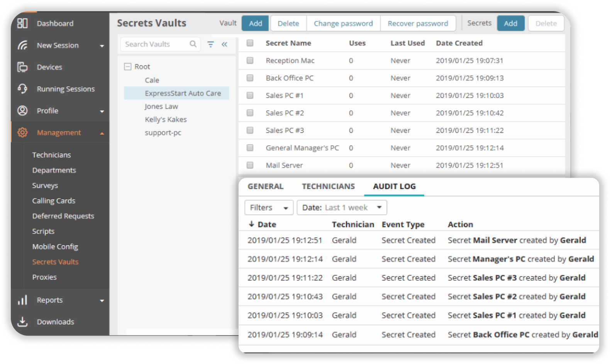Open the vault filter icon

tap(211, 44)
